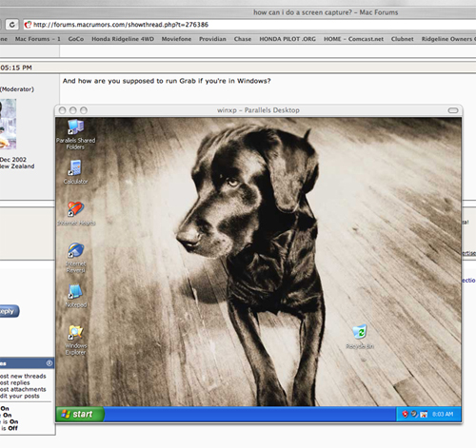Click the tray icon just left of the clock

click(x=424, y=414)
